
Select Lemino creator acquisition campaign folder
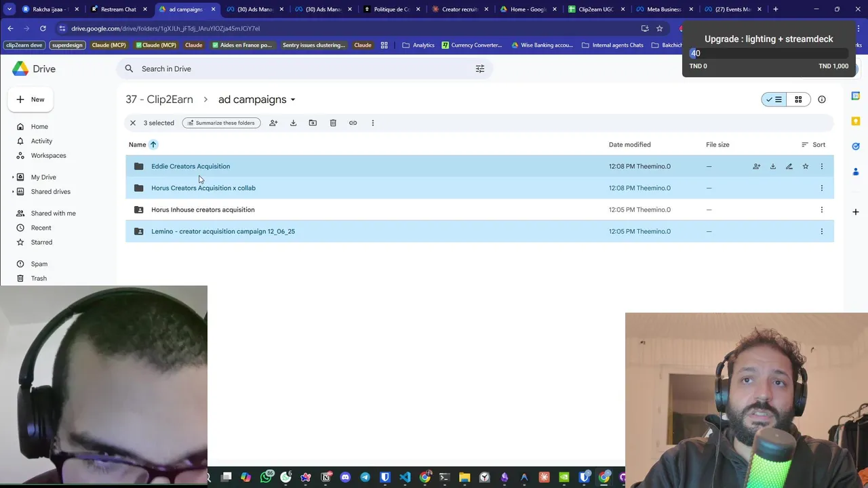tap(479, 231)
